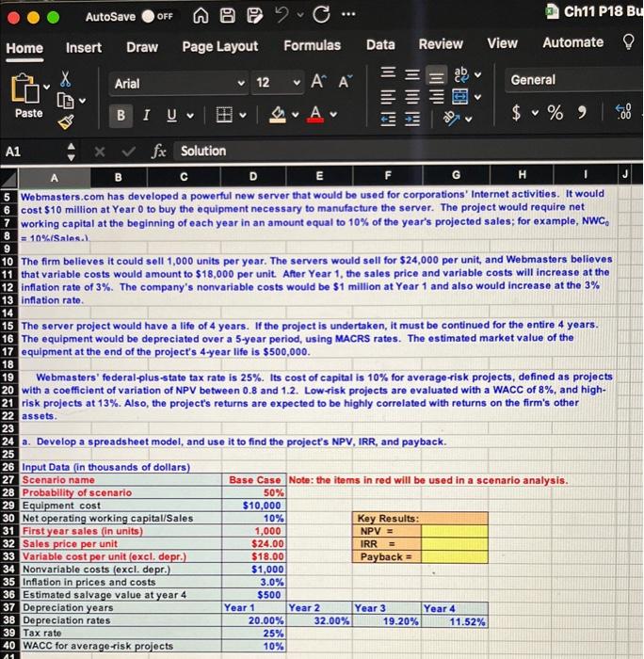
Task: Click the Center alignment icon
Action: (x=412, y=97)
